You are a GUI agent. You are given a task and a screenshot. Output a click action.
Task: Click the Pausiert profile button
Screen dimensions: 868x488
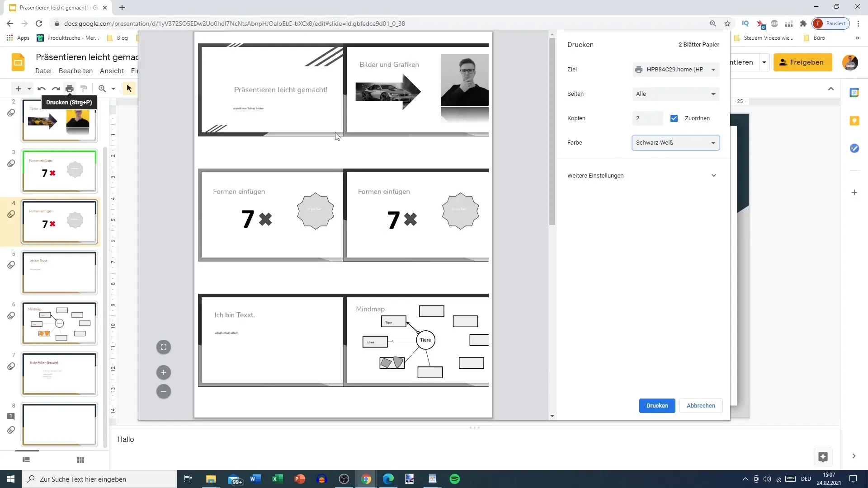(x=830, y=23)
